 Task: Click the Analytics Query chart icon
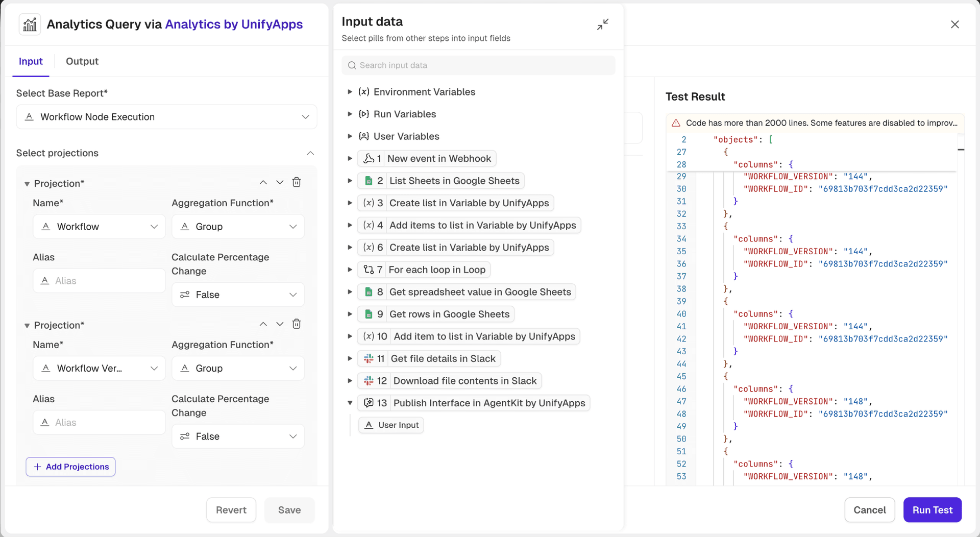point(30,25)
